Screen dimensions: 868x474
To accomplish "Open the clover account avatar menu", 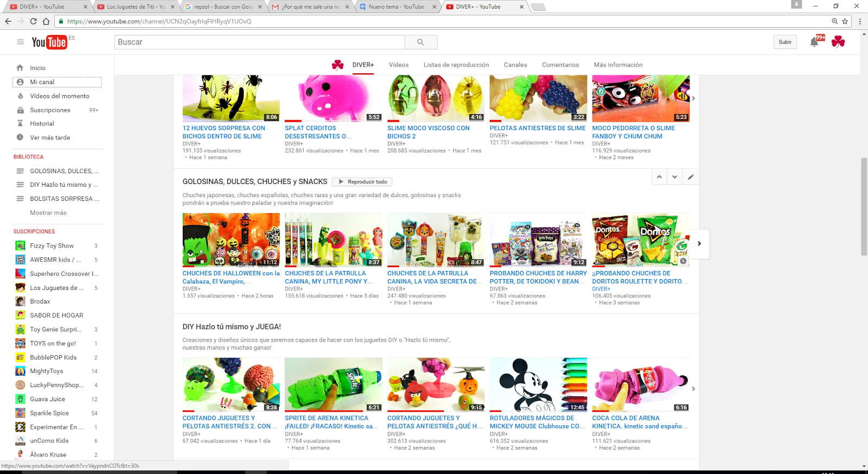I will point(838,42).
